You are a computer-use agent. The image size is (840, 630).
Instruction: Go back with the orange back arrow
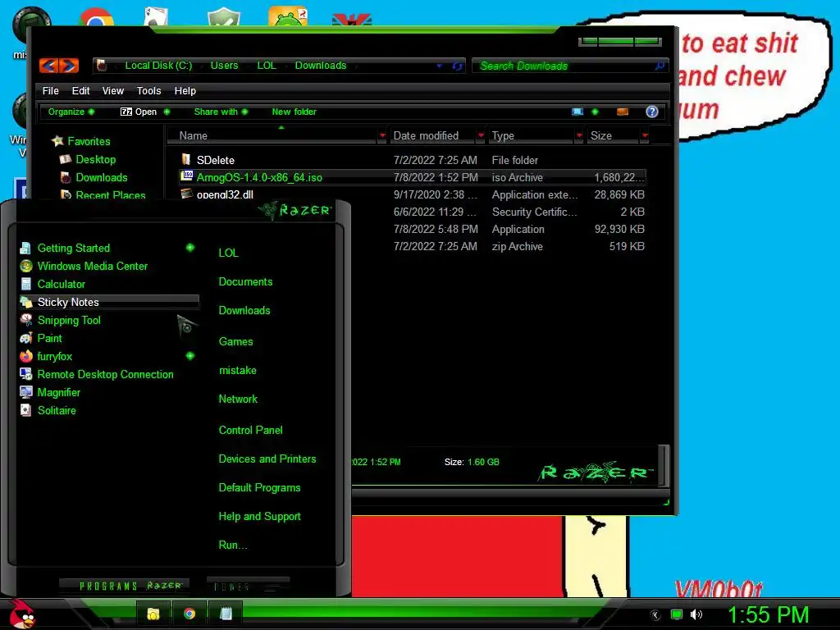[48, 66]
